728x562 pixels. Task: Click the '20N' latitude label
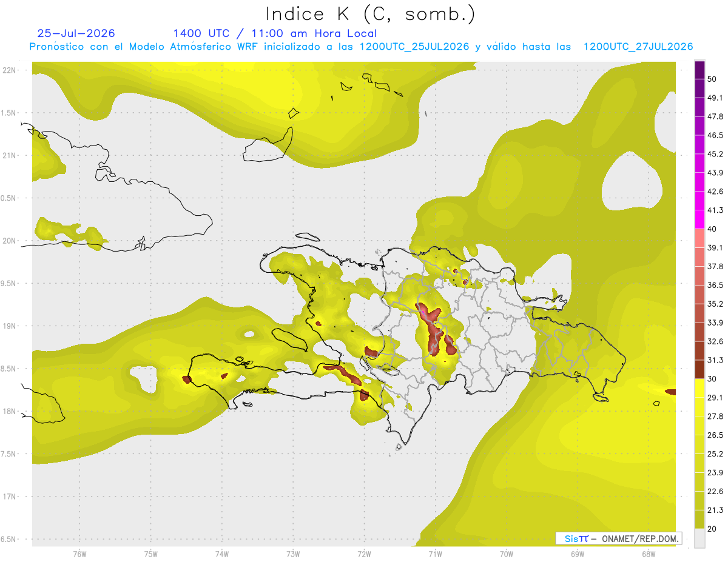click(x=9, y=241)
